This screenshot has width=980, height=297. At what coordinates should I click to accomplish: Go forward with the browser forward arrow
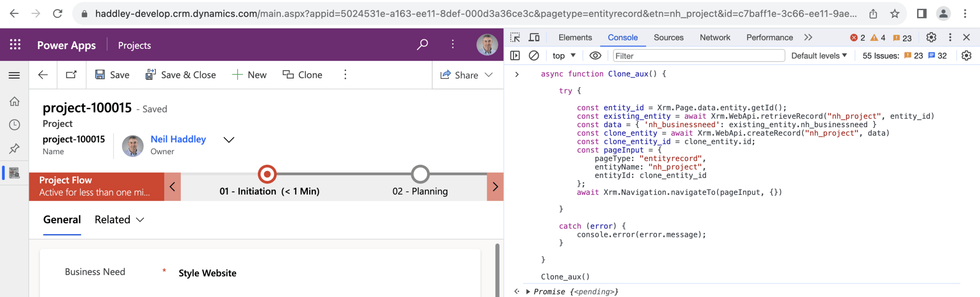tap(35, 14)
